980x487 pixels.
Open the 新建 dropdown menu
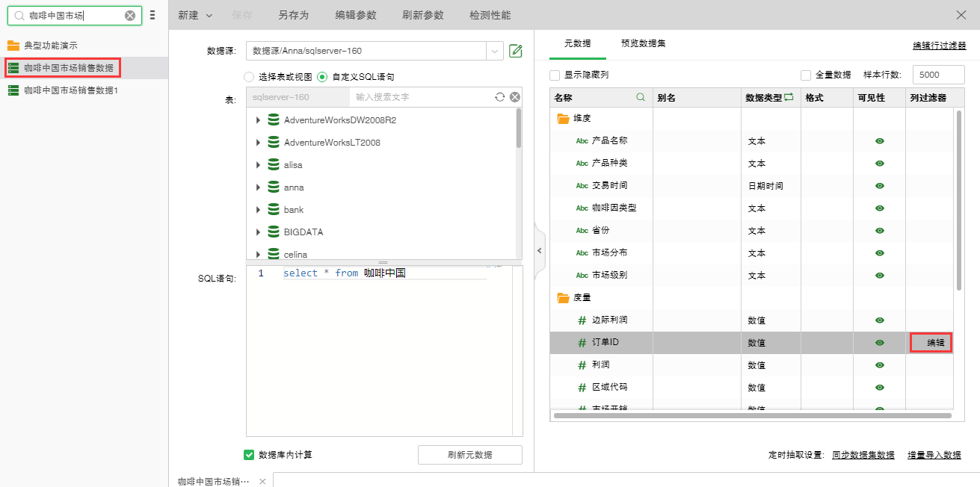point(195,15)
